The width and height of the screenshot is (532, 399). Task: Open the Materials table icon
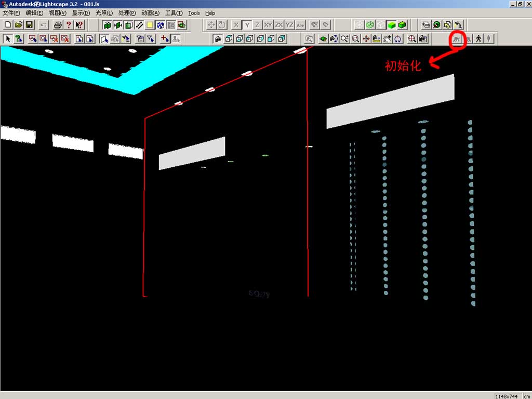pyautogui.click(x=436, y=25)
